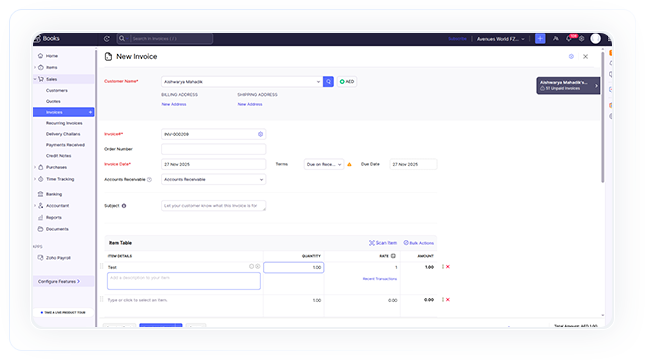Collapse the Sales menu section
645x360 pixels.
point(35,79)
